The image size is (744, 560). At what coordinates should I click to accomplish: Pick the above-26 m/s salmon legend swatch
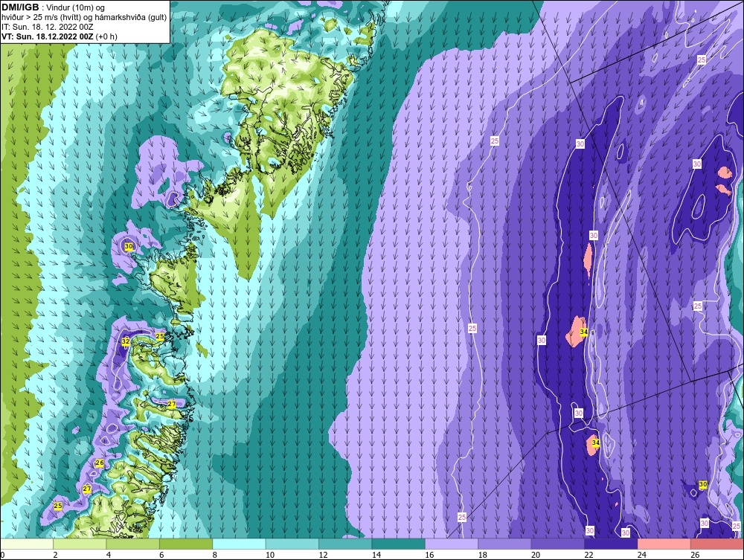click(717, 544)
